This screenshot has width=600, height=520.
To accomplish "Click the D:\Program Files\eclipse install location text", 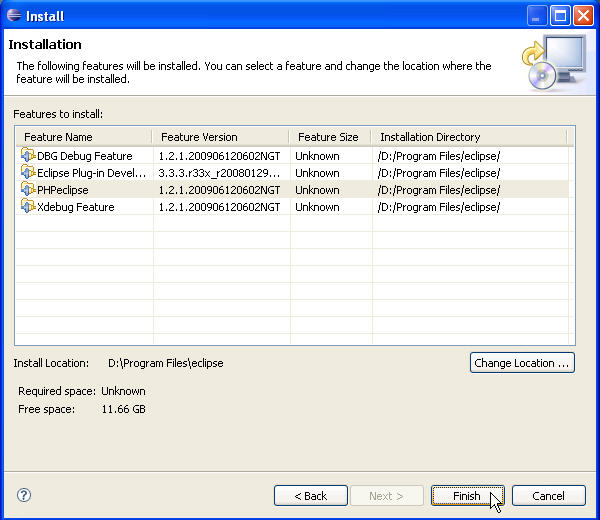I will coord(166,363).
